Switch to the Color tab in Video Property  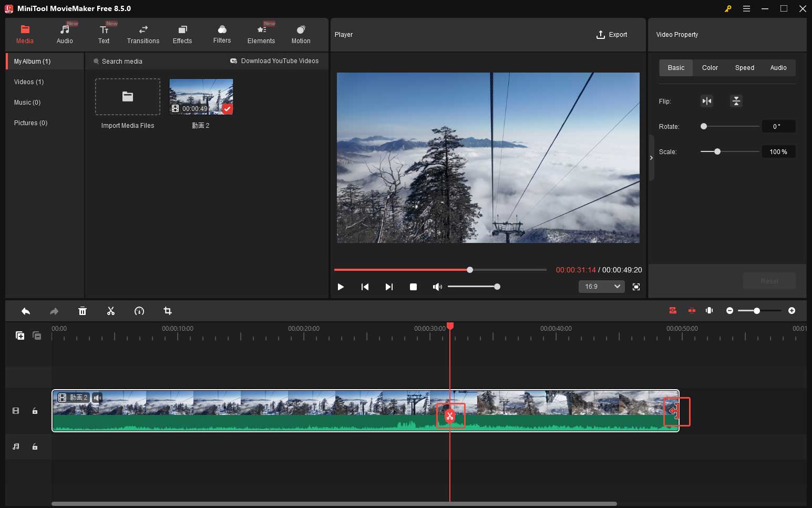click(710, 67)
